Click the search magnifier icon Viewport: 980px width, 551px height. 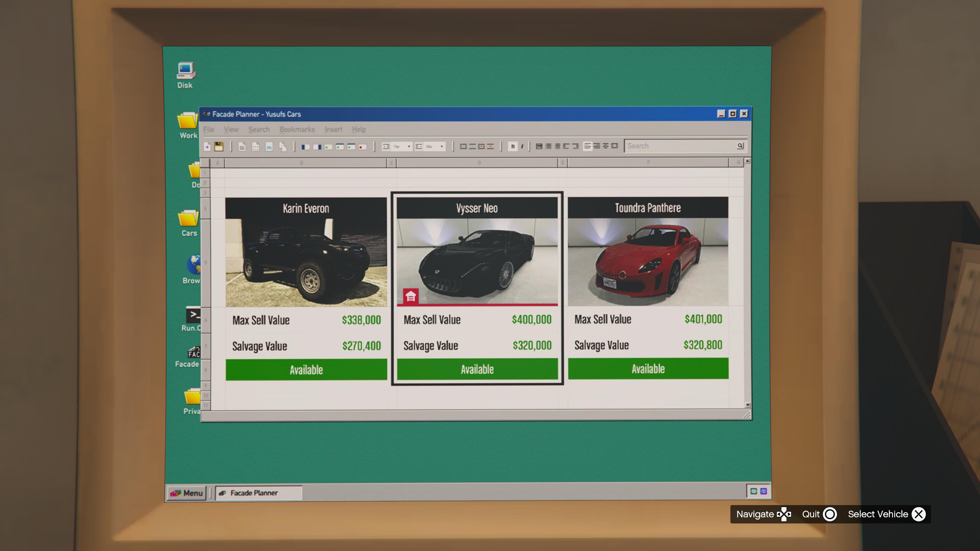point(740,146)
